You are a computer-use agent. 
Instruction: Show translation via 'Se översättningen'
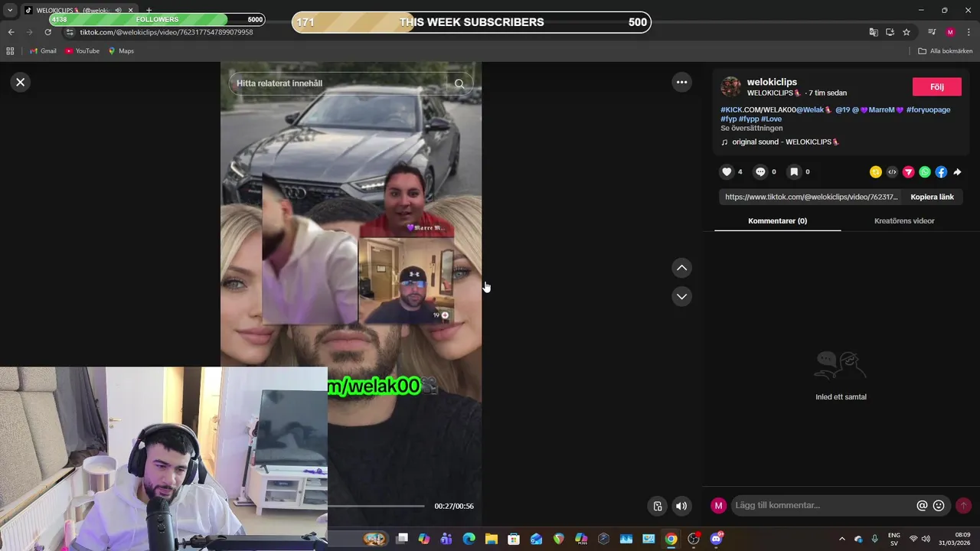point(751,128)
